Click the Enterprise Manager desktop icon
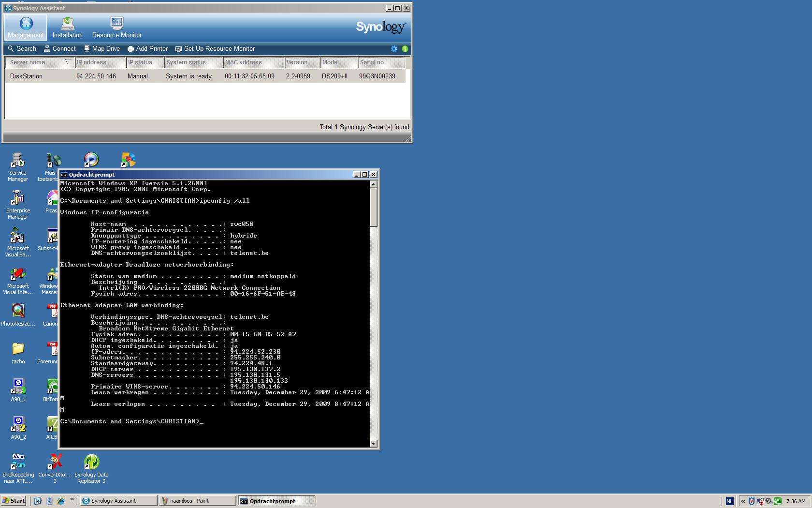Image resolution: width=812 pixels, height=508 pixels. (18, 205)
